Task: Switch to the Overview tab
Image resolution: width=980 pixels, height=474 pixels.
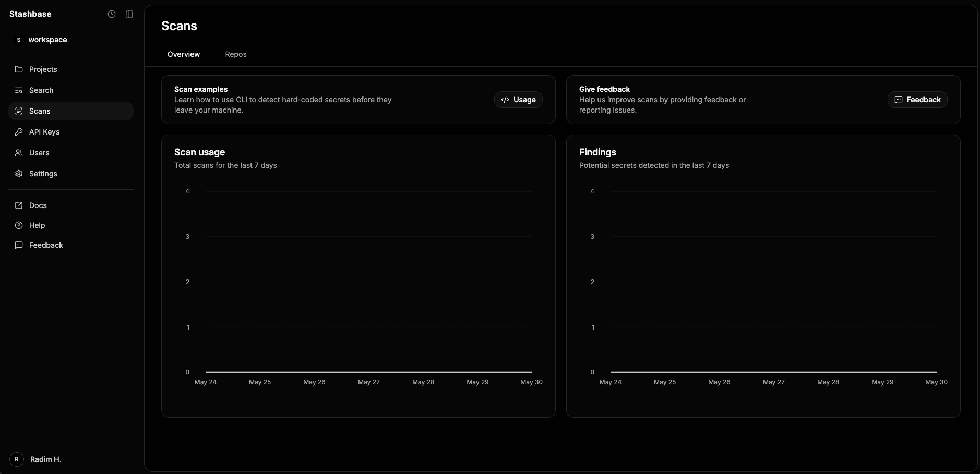Action: point(184,54)
